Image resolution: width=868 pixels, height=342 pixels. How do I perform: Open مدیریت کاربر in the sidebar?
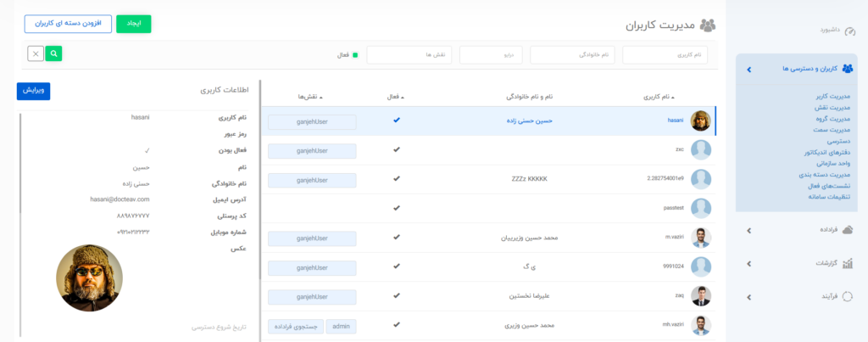[x=833, y=97]
